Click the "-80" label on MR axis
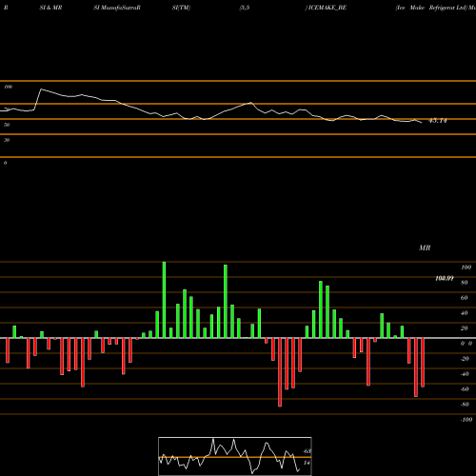The height and width of the screenshot is (476, 476). coord(465,405)
